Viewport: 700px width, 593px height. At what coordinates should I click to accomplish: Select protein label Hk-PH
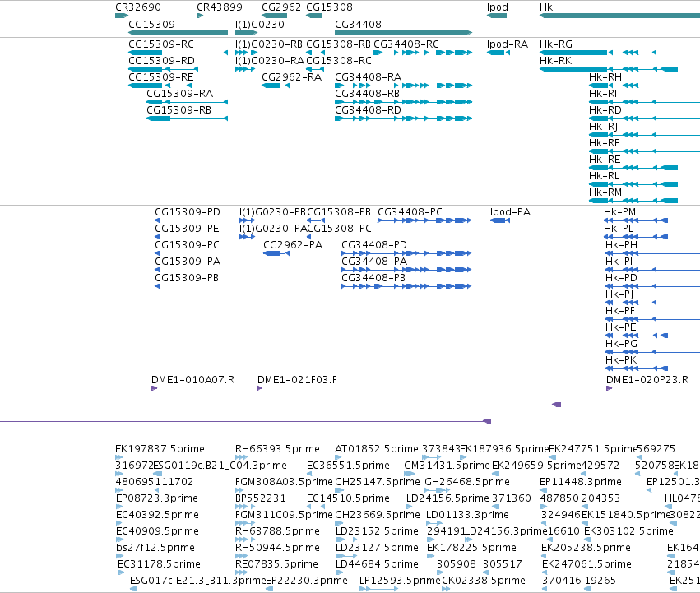pyautogui.click(x=621, y=245)
